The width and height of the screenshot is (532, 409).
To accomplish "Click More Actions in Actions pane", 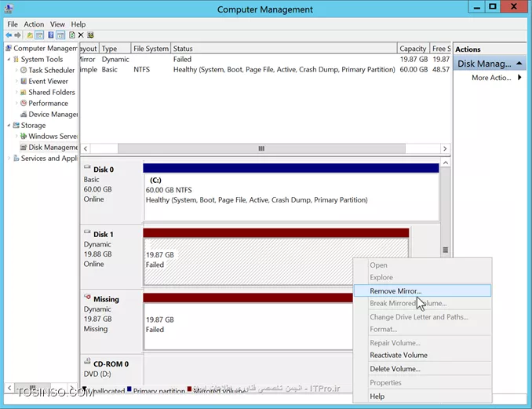I will [491, 78].
